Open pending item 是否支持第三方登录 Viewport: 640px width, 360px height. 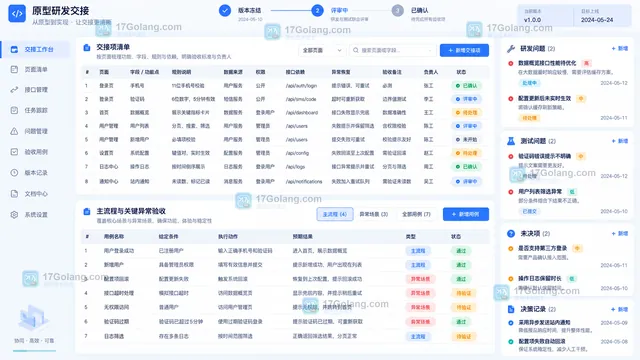[x=542, y=248]
